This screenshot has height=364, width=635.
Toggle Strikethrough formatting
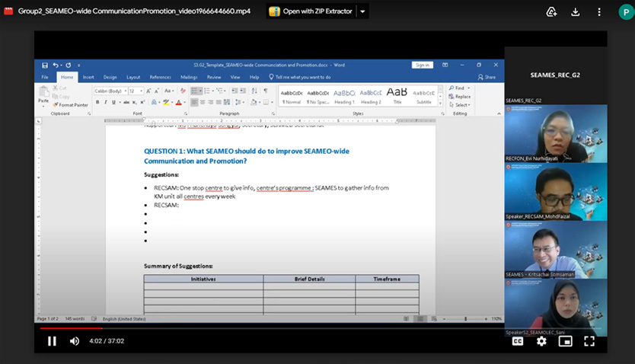tap(126, 103)
